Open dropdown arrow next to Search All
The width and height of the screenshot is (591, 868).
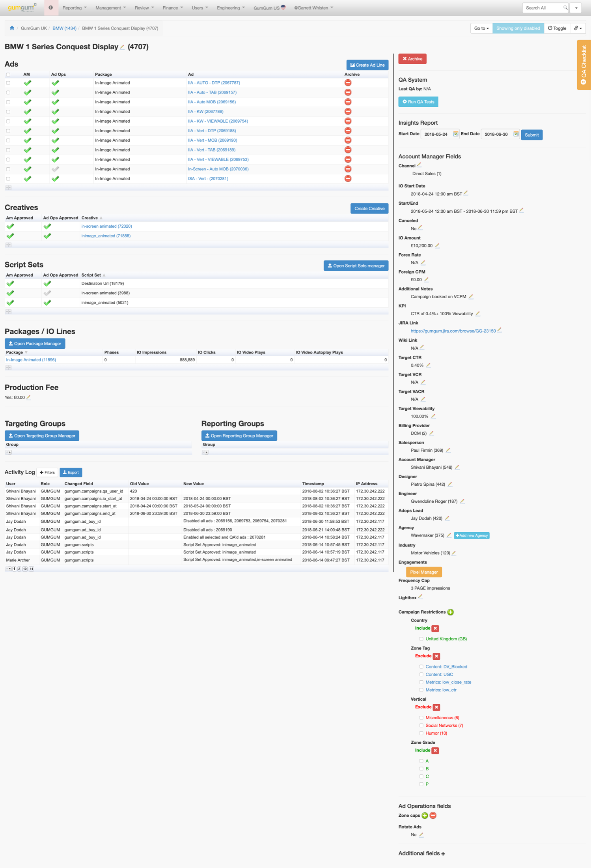(576, 8)
